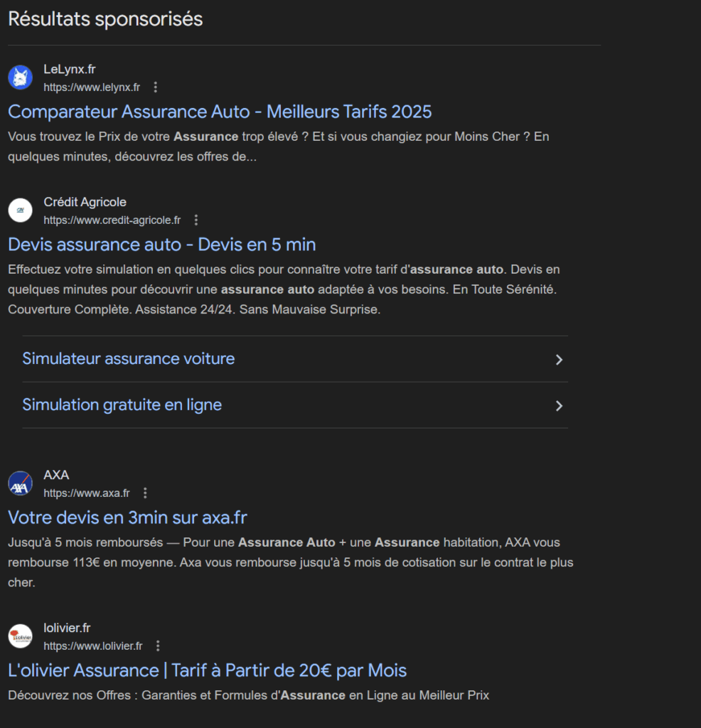Click the AXA logo icon

point(21,483)
